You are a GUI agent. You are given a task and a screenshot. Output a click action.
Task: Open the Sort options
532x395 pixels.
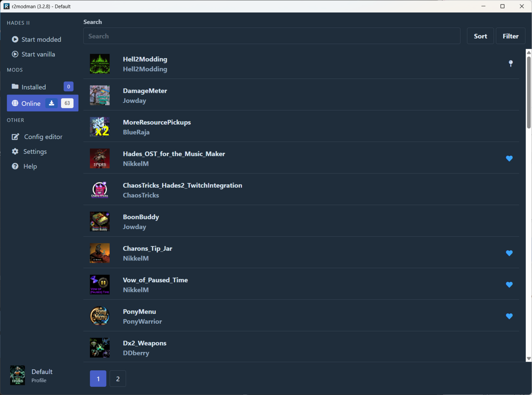pyautogui.click(x=480, y=36)
